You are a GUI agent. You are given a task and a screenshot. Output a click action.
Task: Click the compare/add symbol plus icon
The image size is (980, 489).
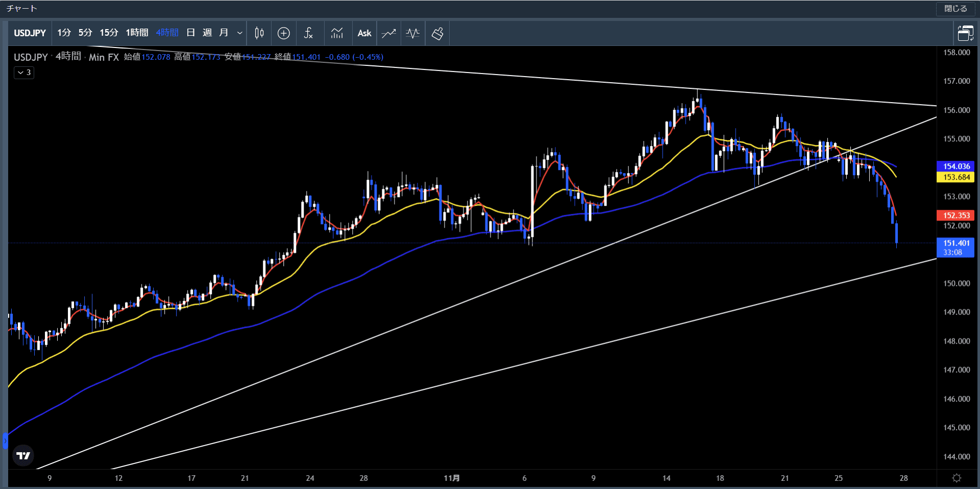click(284, 33)
